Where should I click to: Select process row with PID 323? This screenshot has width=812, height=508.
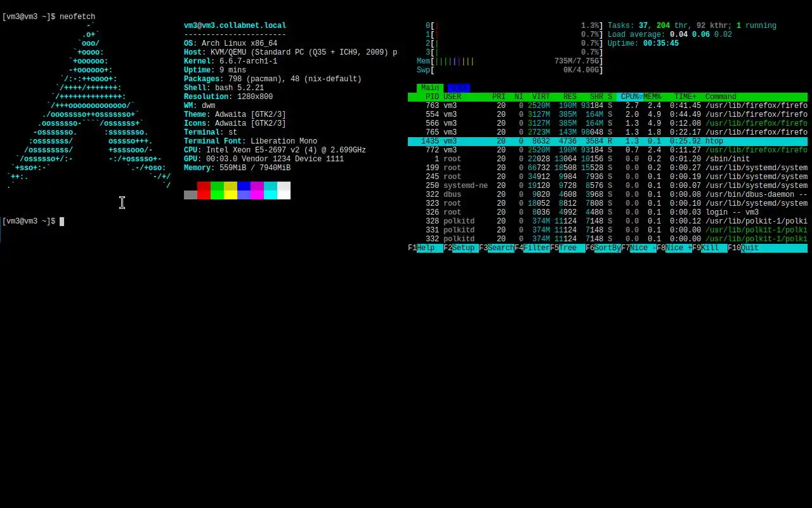(608, 203)
